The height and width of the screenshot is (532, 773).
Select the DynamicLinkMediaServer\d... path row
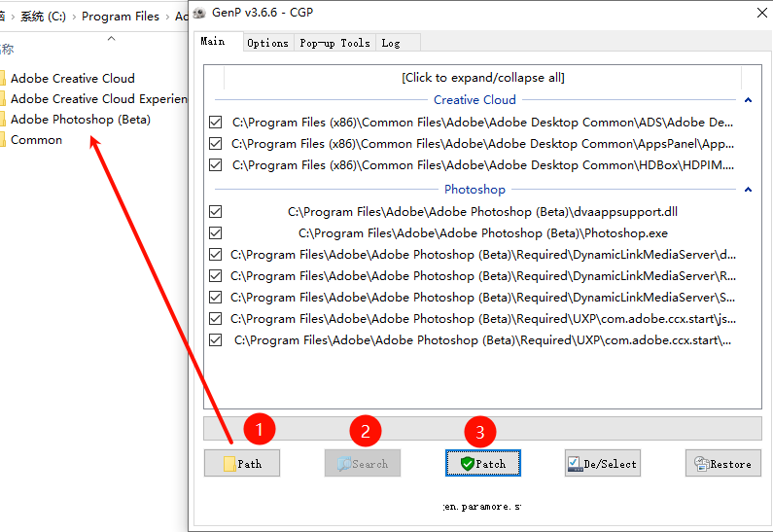(483, 255)
